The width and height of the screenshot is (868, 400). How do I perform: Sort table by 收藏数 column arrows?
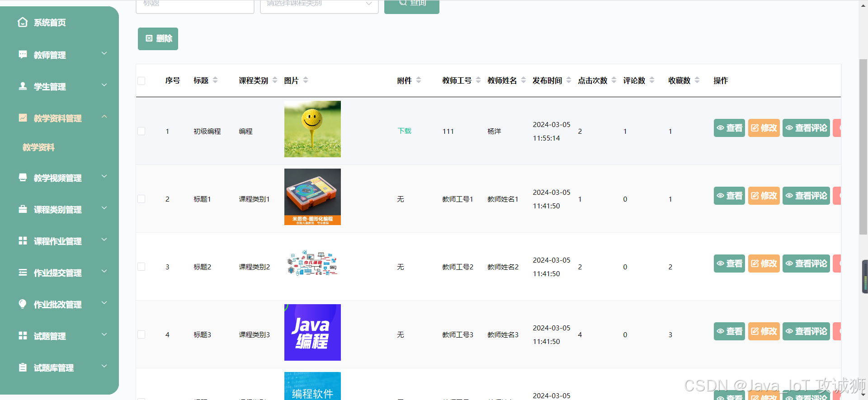(x=697, y=80)
